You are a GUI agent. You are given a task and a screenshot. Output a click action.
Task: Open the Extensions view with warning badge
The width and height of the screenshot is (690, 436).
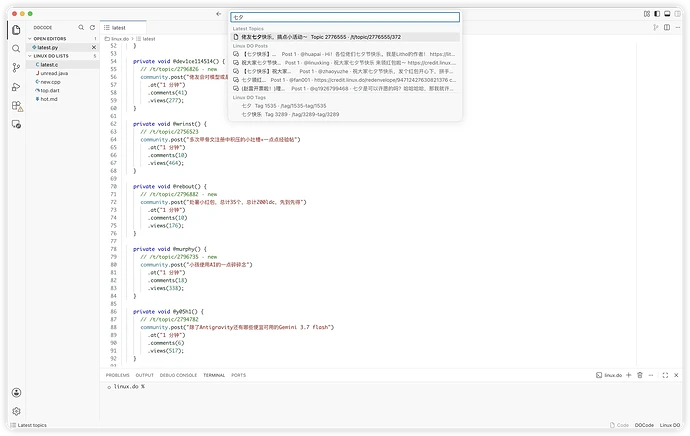pos(17,106)
